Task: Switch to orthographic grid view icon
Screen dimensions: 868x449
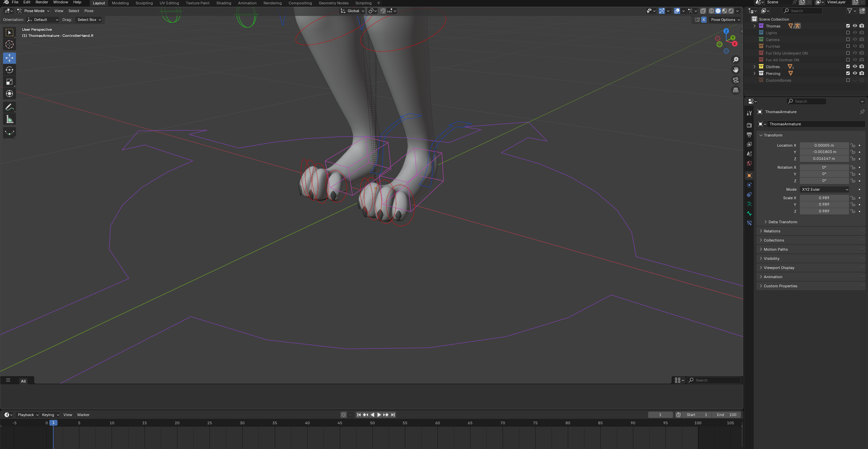Action: click(735, 90)
